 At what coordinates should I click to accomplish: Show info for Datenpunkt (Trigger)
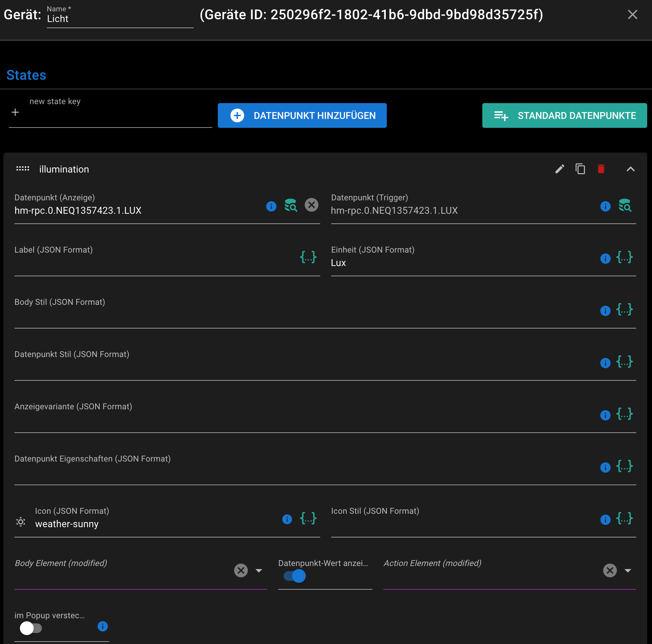click(x=605, y=206)
